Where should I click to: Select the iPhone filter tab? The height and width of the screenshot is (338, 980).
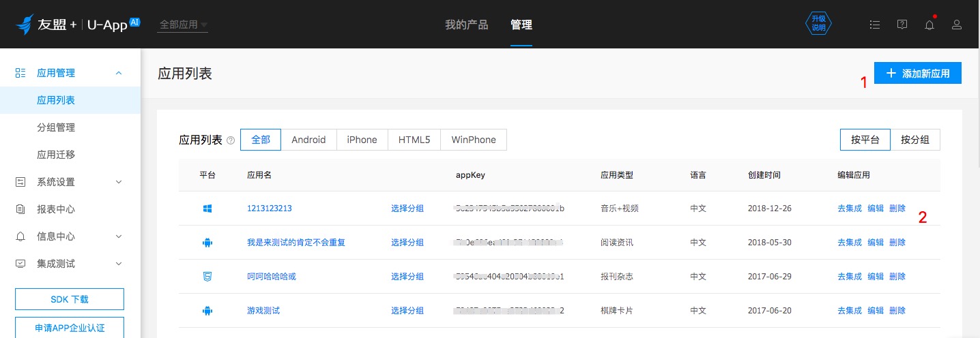(x=362, y=140)
